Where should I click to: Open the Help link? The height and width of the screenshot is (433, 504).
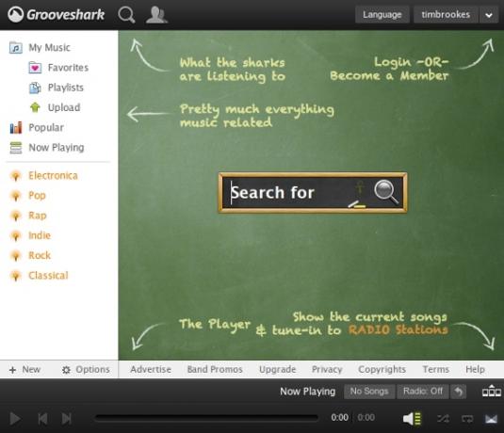tap(475, 369)
